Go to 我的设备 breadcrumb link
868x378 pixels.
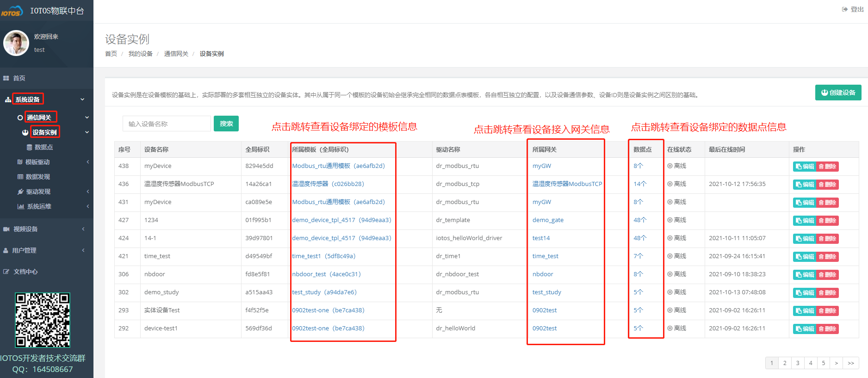coord(141,54)
